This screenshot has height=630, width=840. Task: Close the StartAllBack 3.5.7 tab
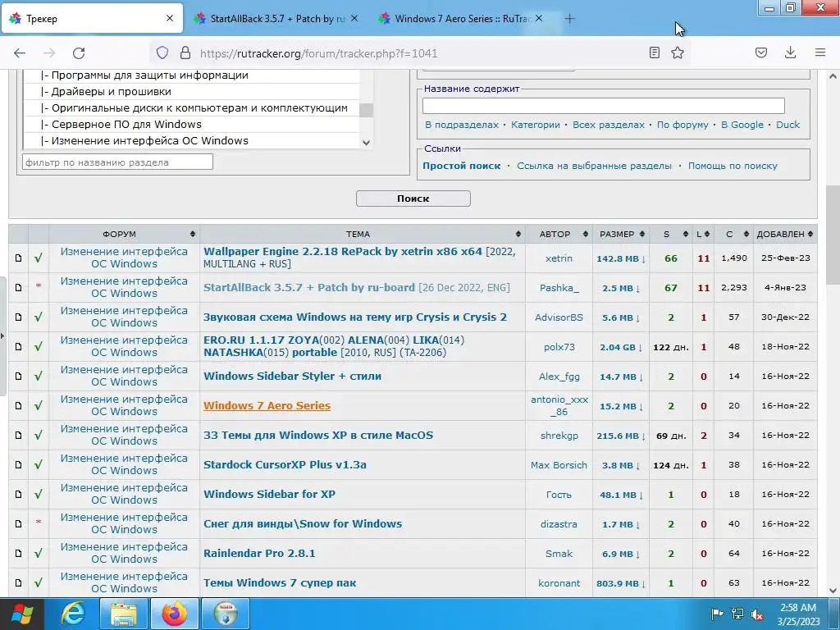[354, 18]
